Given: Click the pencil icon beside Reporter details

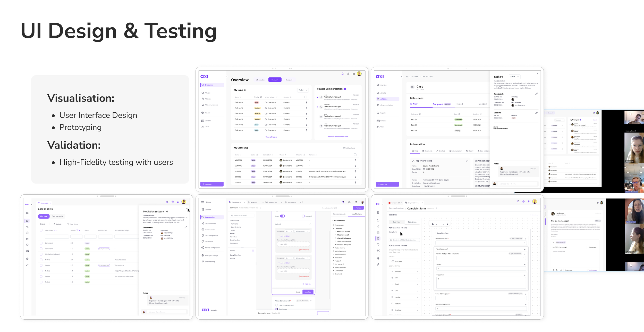Looking at the screenshot, I should coord(467,161).
